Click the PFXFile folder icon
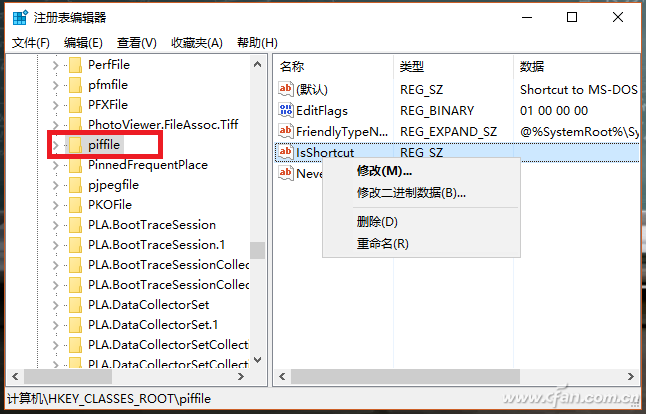Screen dimensions: 646x414 pos(75,105)
